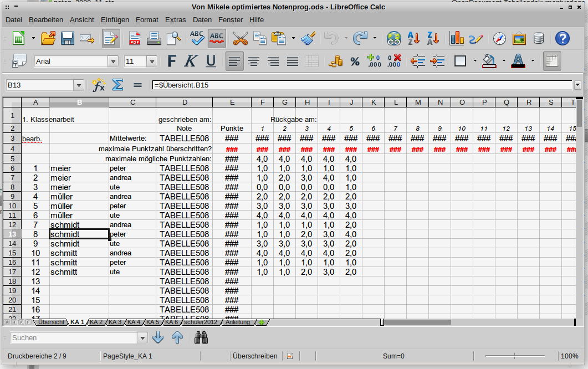Center cell content horizontally
The height and width of the screenshot is (369, 588).
(254, 61)
